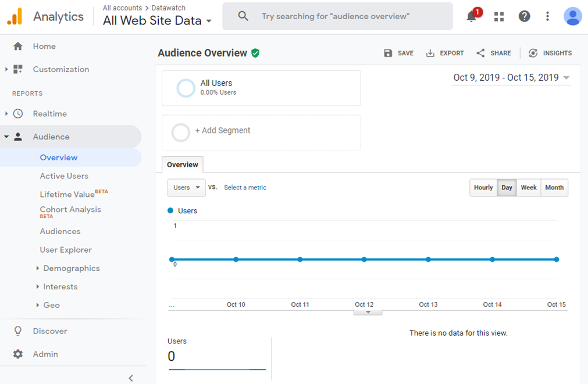Viewport: 588px width, 384px height.
Task: Click the three-dot more options icon
Action: click(547, 16)
